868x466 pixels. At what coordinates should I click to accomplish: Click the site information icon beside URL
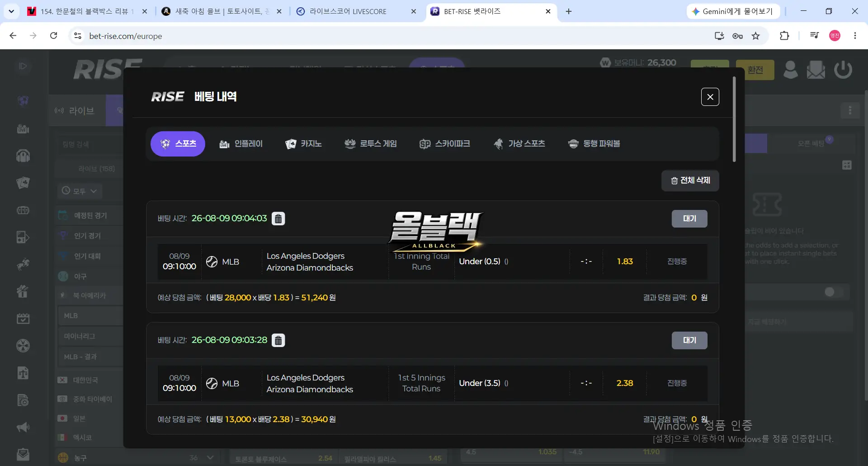(x=78, y=36)
